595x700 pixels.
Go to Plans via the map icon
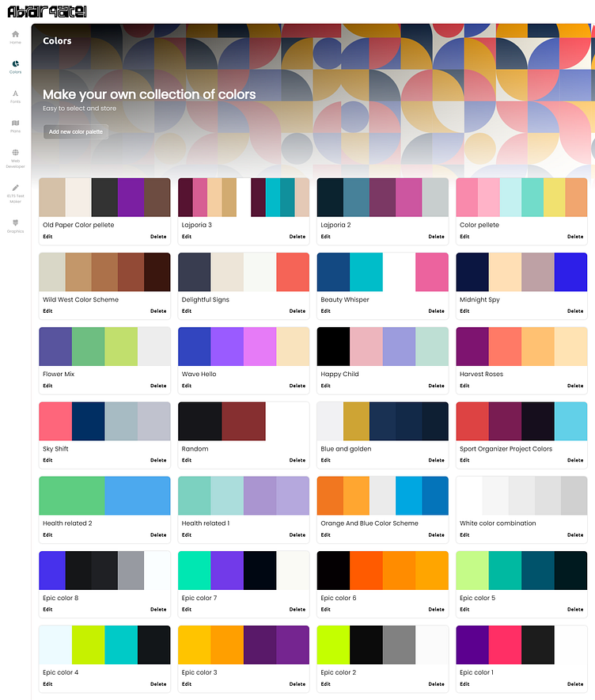(x=15, y=124)
